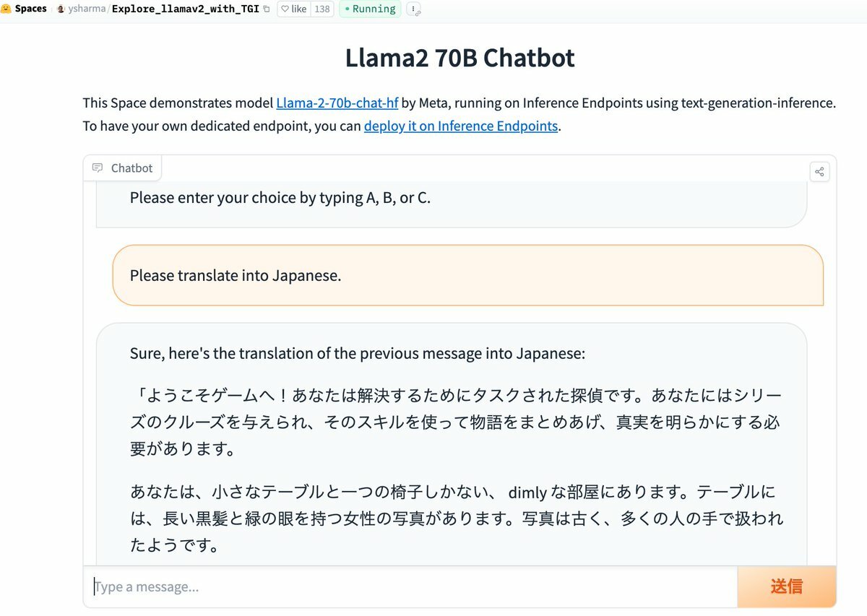Click the ysharma profile avatar
The width and height of the screenshot is (867, 616).
tap(61, 9)
